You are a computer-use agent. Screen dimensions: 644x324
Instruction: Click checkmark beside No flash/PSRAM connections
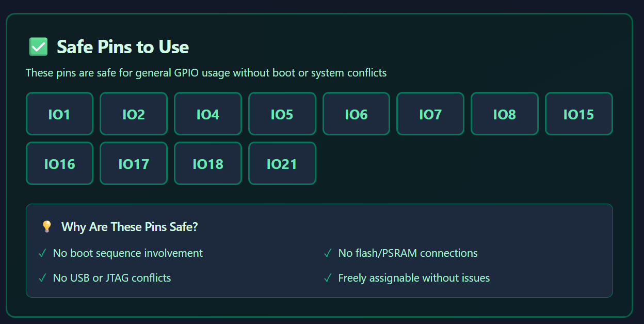click(x=328, y=253)
